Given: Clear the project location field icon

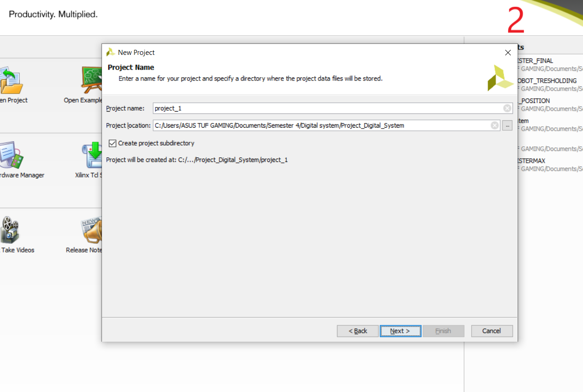Looking at the screenshot, I should [x=495, y=125].
